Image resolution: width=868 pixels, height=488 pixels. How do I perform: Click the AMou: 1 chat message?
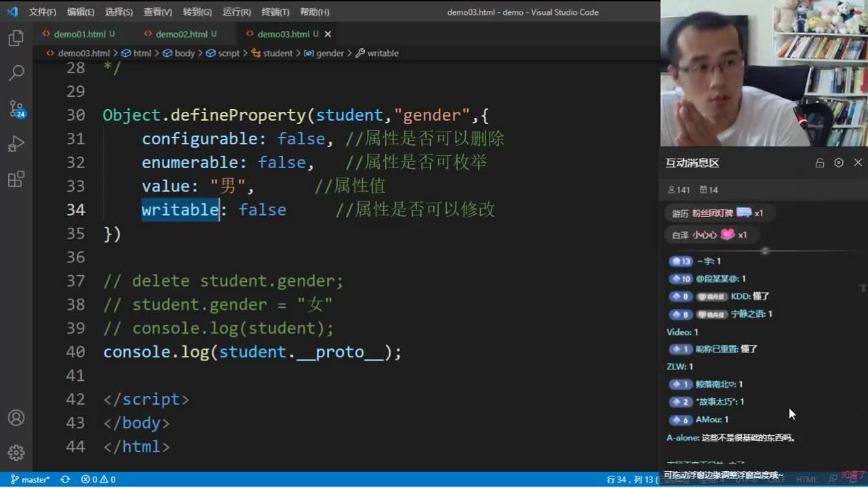(699, 420)
